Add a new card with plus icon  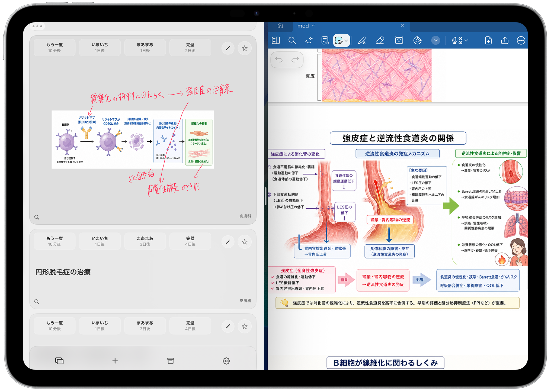pyautogui.click(x=115, y=361)
